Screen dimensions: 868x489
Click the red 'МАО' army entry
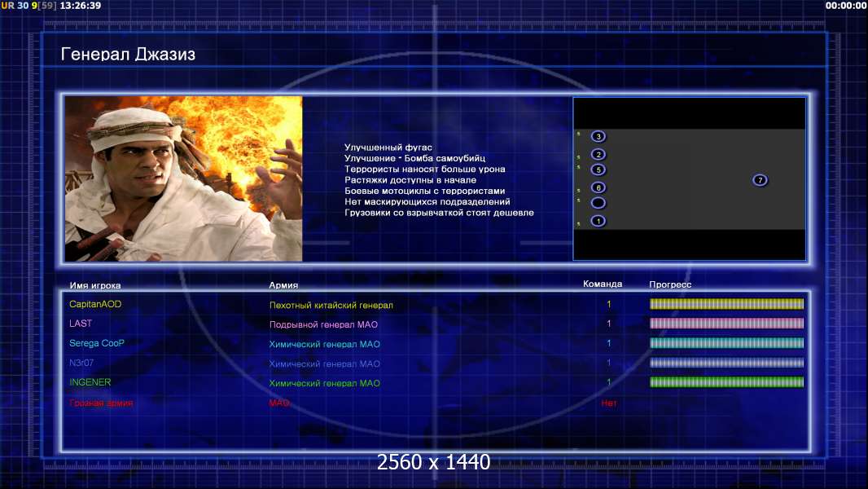tap(279, 403)
